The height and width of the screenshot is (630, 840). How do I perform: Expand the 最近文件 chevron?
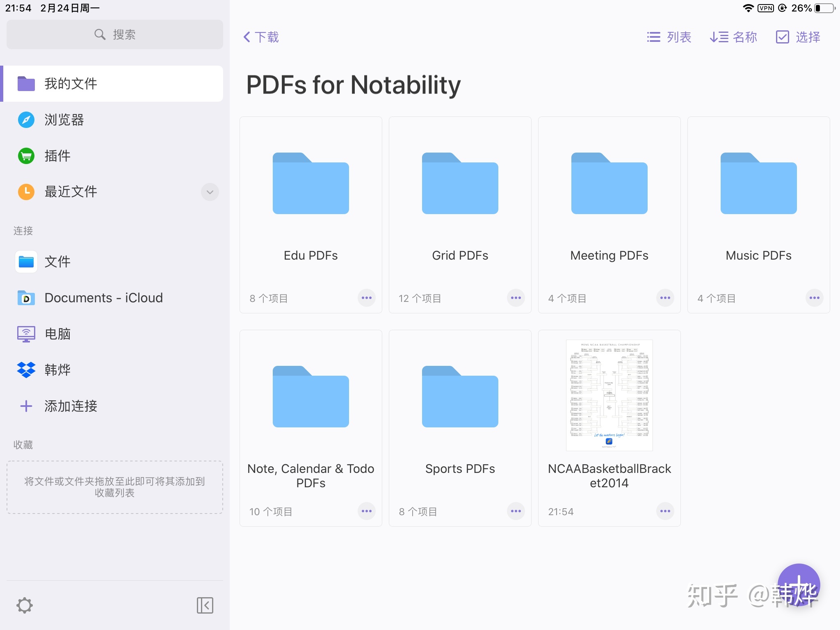tap(210, 192)
